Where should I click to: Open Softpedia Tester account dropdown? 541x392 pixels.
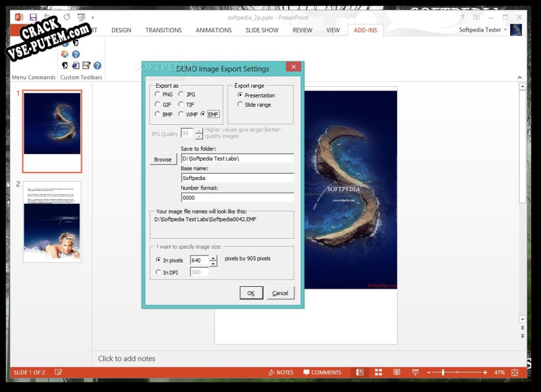[505, 30]
